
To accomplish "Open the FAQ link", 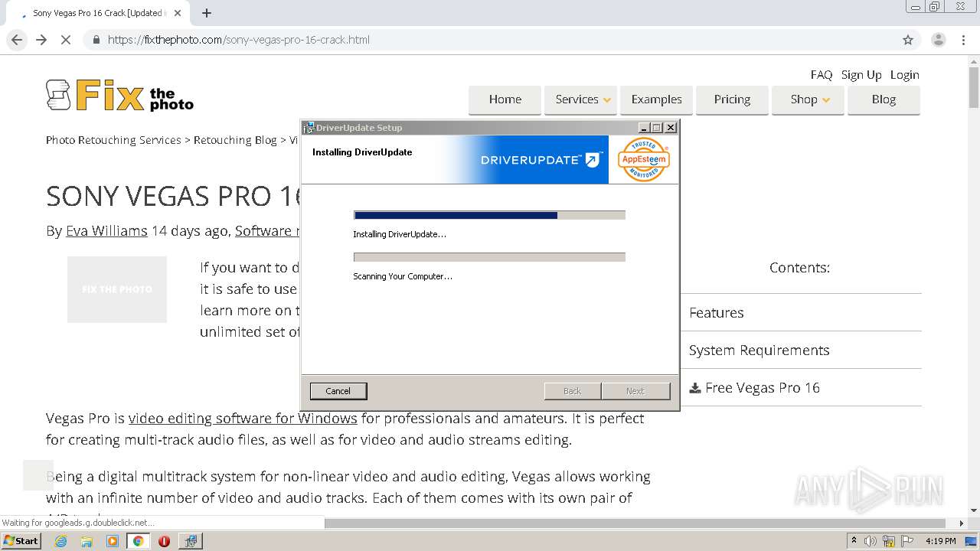I will 821,74.
